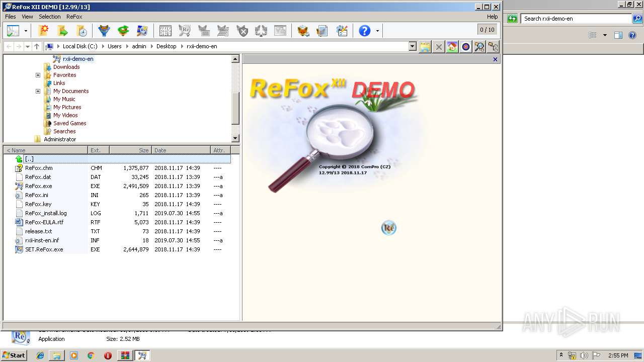
Task: Click the tree structure icon
Action: (493, 47)
